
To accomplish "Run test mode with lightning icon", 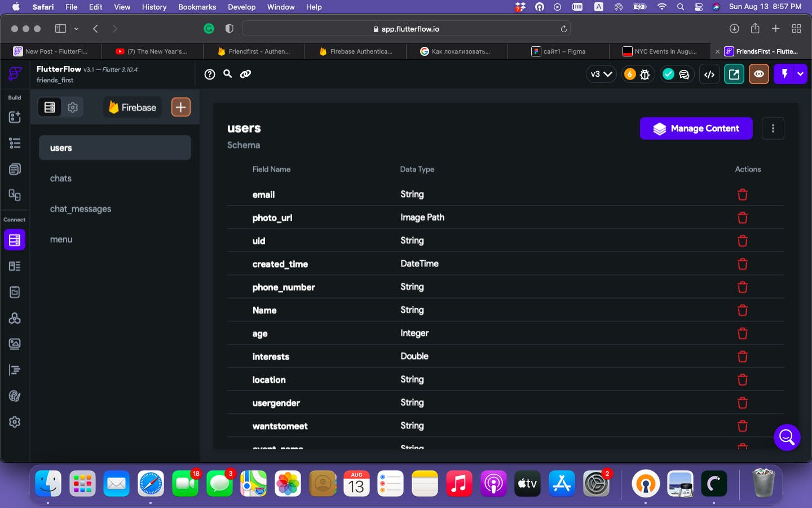I will [784, 74].
